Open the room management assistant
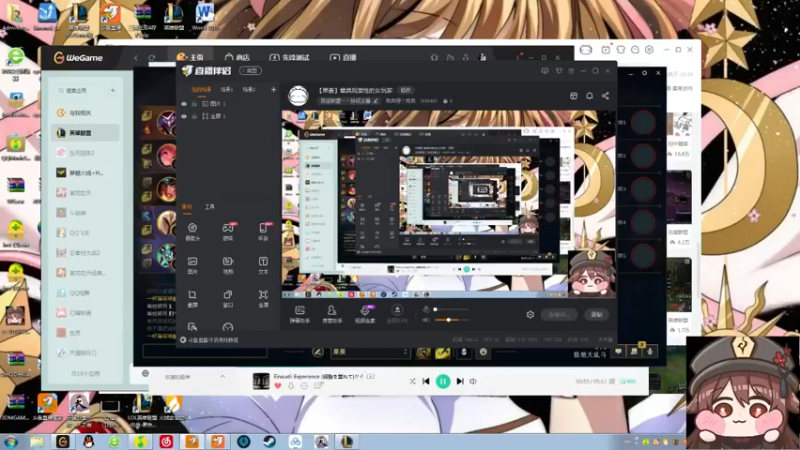 [x=332, y=314]
